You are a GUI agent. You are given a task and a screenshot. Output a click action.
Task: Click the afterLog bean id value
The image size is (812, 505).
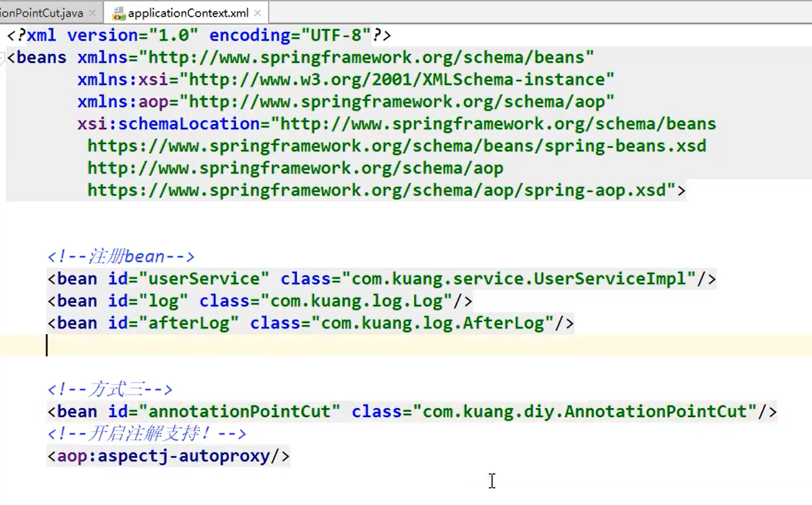(x=188, y=323)
